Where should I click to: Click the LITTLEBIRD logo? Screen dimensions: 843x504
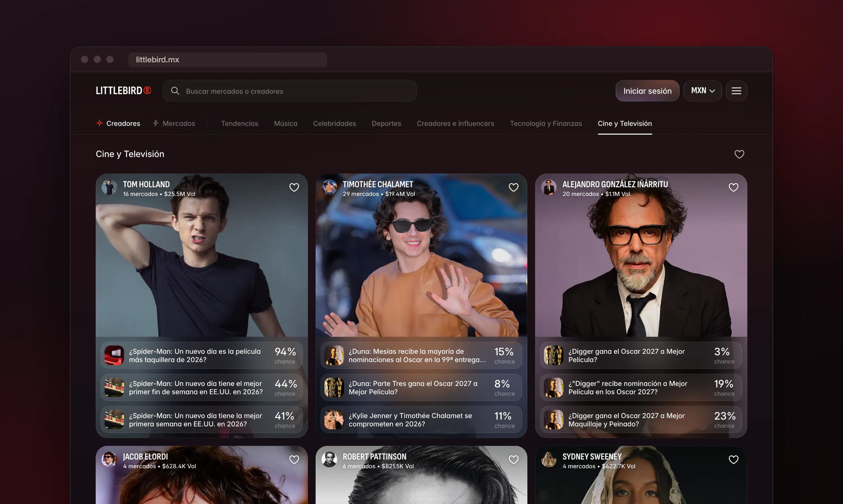[x=123, y=91]
